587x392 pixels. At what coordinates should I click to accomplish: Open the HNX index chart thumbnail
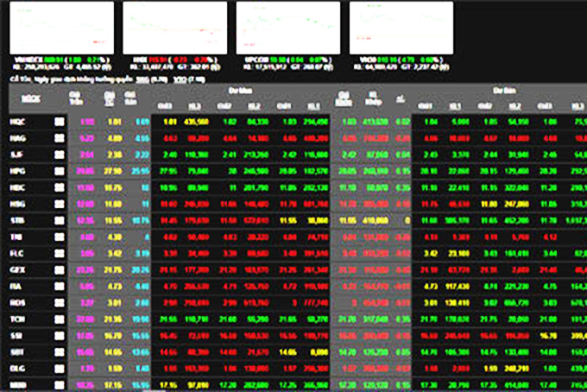pyautogui.click(x=175, y=27)
